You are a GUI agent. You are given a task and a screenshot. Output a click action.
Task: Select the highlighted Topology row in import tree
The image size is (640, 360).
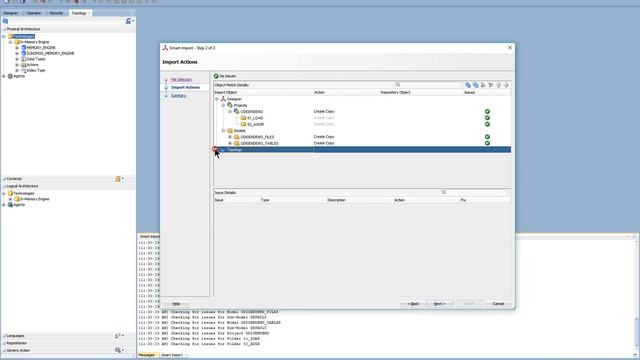click(362, 150)
